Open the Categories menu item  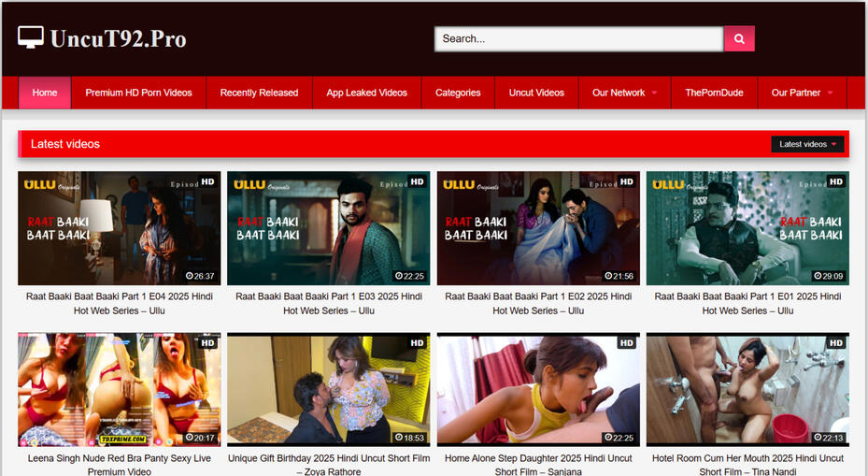click(458, 93)
